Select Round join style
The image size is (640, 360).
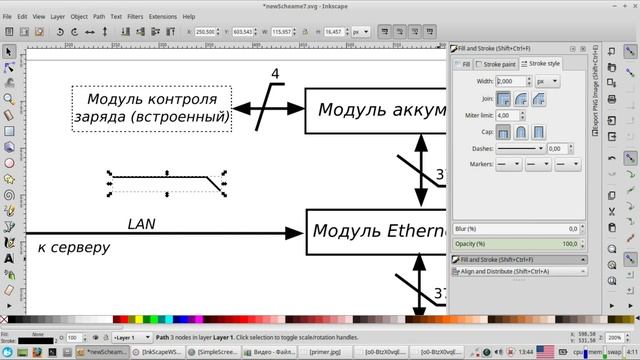(x=521, y=99)
